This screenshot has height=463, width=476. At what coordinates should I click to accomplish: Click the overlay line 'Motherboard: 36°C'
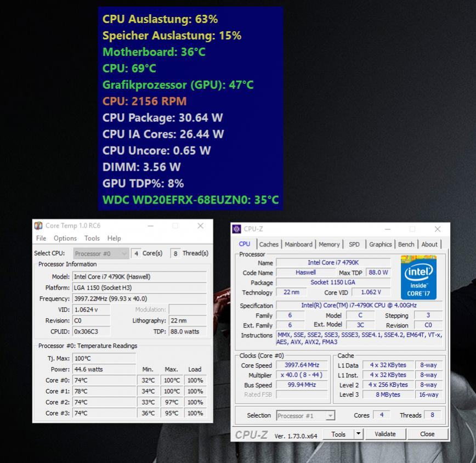point(154,52)
